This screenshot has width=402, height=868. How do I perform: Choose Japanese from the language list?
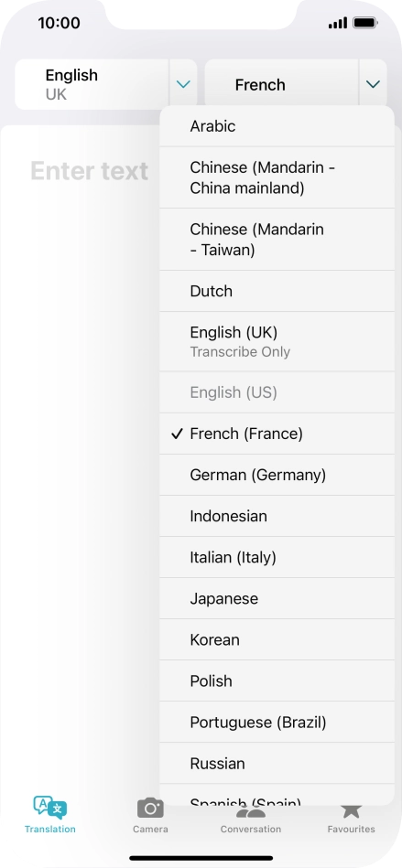coord(277,598)
